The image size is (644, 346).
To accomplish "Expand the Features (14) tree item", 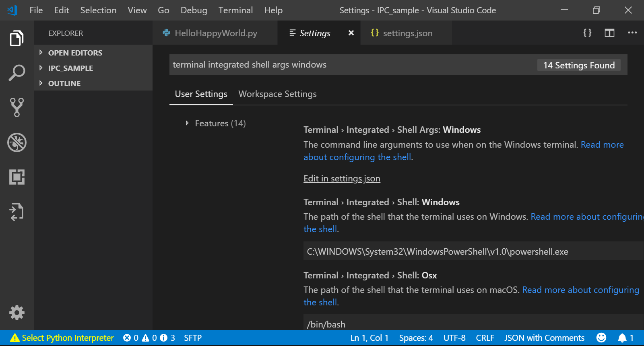I will click(x=220, y=123).
